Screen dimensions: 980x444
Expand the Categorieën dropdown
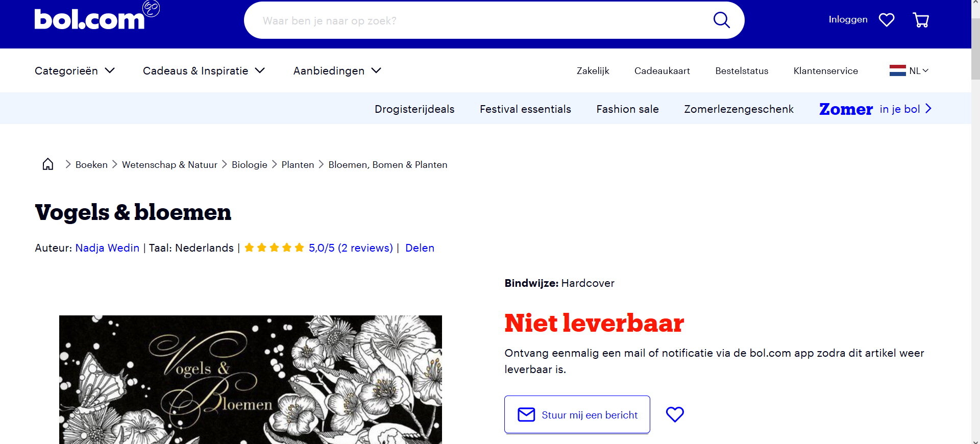(75, 71)
